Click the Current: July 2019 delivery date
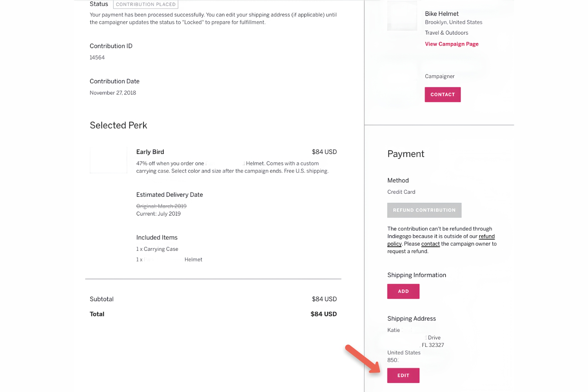Viewport: 588px width, 392px height. pyautogui.click(x=158, y=214)
